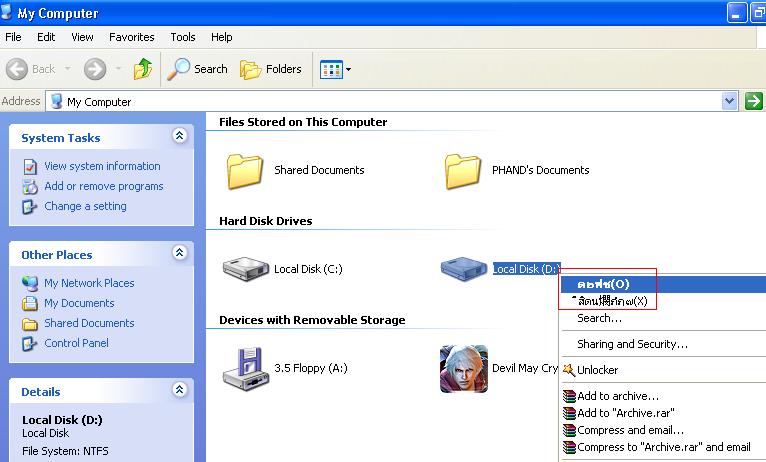Click the first highlighted (O) context menu item

pos(663,284)
